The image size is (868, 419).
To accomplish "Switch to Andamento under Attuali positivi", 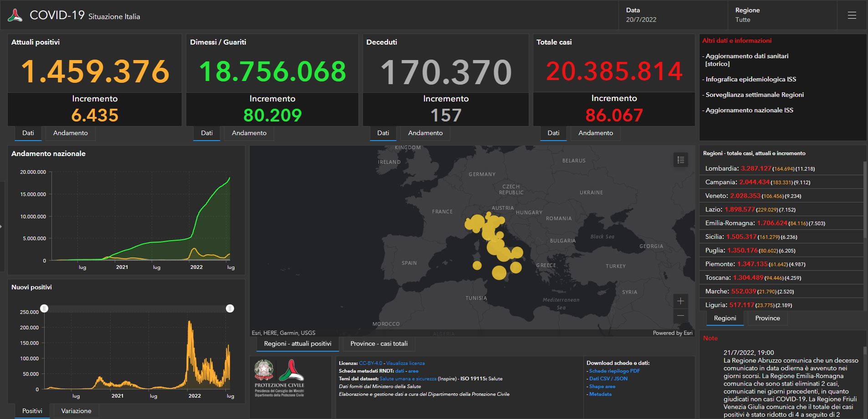I will (70, 133).
